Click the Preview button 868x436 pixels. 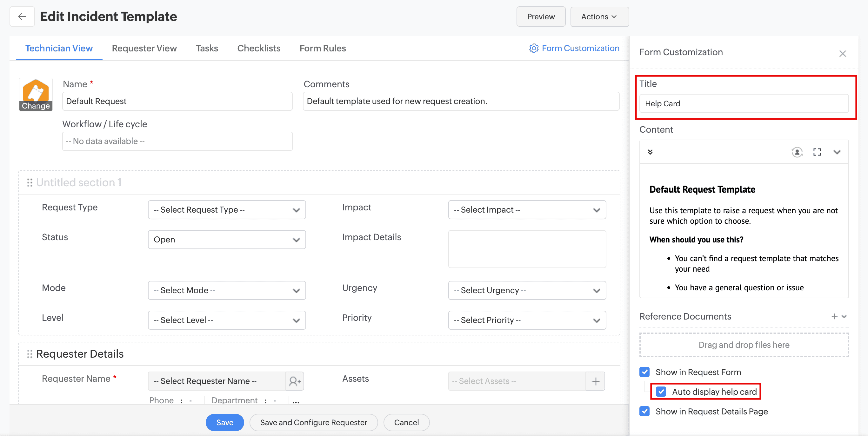pyautogui.click(x=540, y=17)
